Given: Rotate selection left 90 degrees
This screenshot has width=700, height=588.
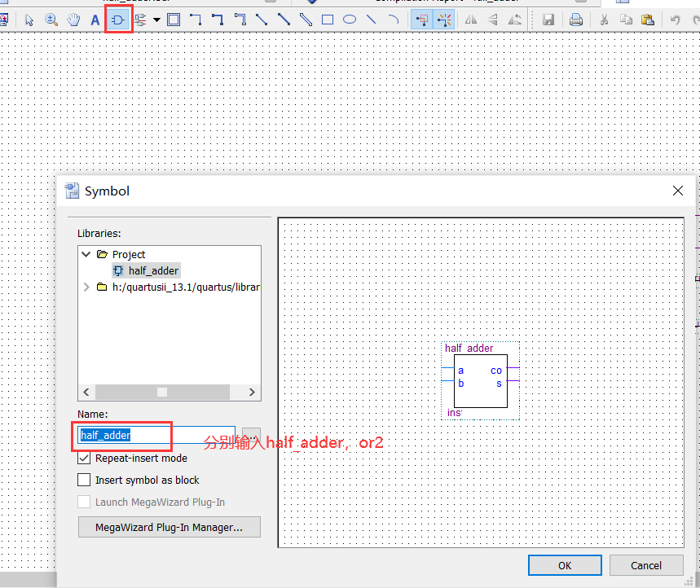Looking at the screenshot, I should (x=515, y=20).
